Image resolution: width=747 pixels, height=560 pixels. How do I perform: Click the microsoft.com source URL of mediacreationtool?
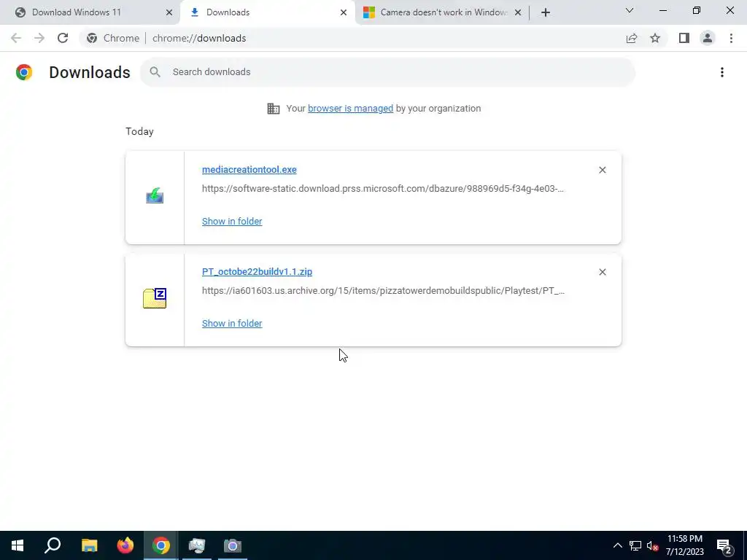tap(383, 189)
